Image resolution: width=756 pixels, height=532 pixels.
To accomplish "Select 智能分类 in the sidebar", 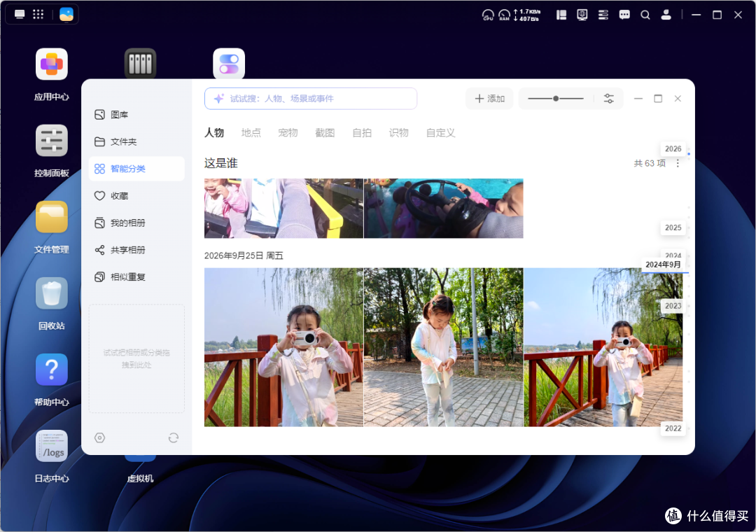I will (x=136, y=168).
